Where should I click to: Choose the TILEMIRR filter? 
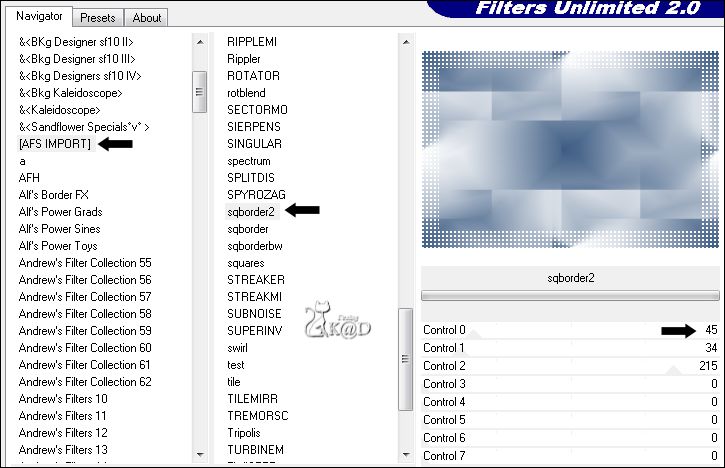click(x=252, y=399)
